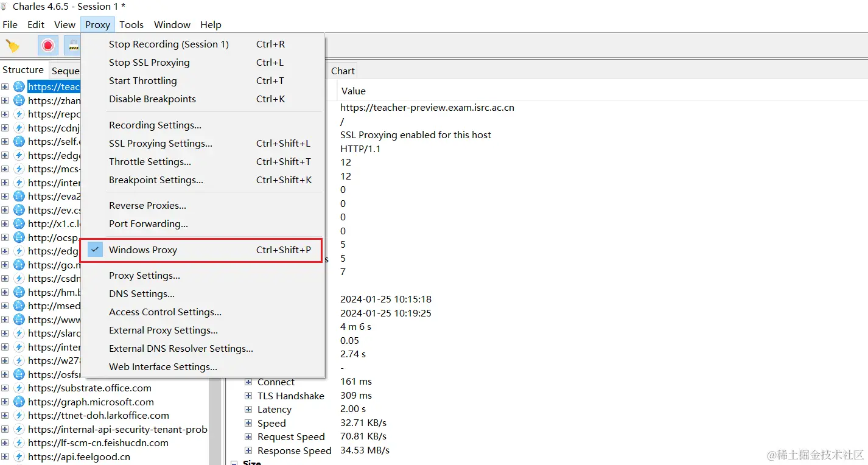
Task: Click the lightning icon beside https://w27 host
Action: pos(19,360)
